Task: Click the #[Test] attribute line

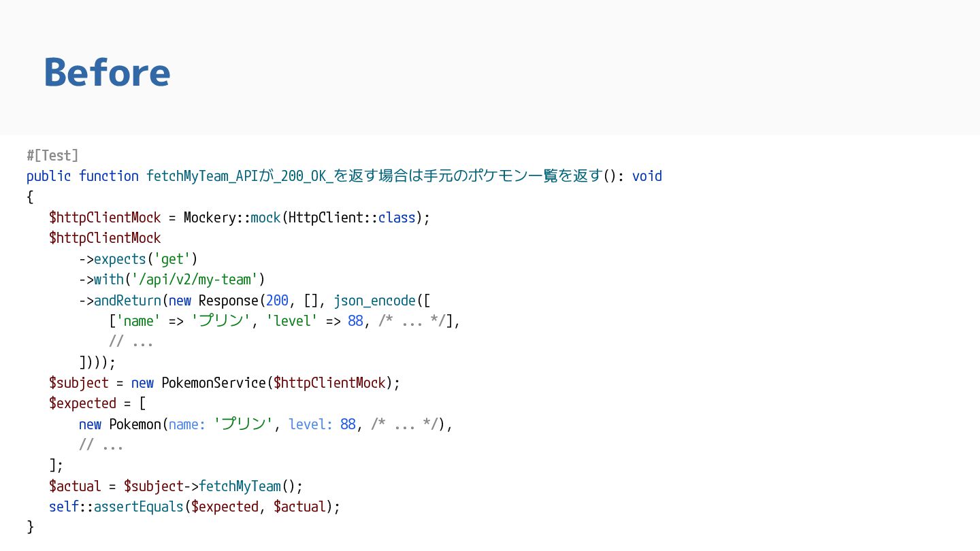Action: click(52, 155)
